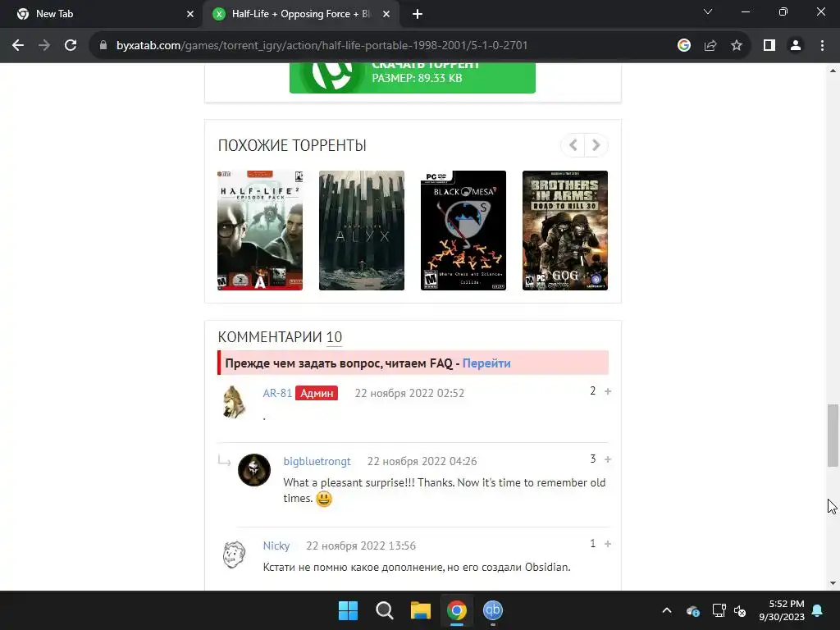Open the notification bell icon
840x630 pixels.
[818, 610]
